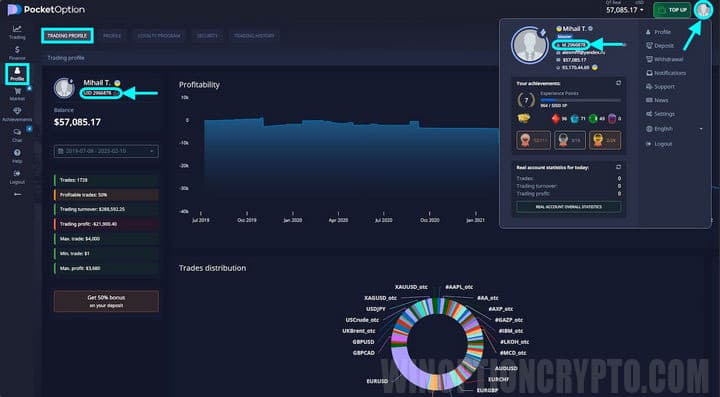Image resolution: width=720 pixels, height=397 pixels.
Task: Click the red gem counter in achievements
Action: tap(559, 119)
